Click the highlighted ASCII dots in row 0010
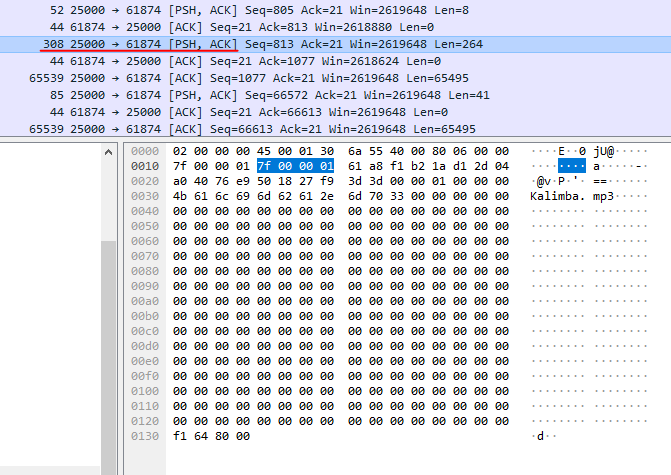The image size is (671, 475). [x=572, y=166]
